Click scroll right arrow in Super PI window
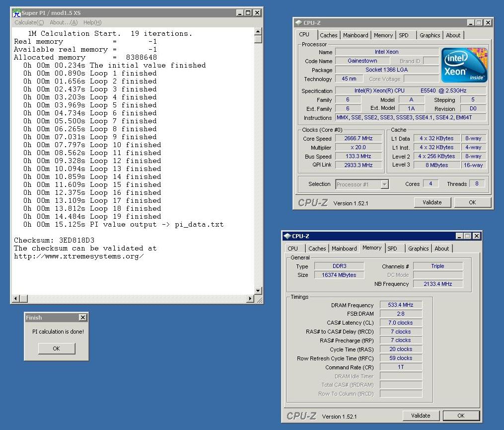 [250, 299]
